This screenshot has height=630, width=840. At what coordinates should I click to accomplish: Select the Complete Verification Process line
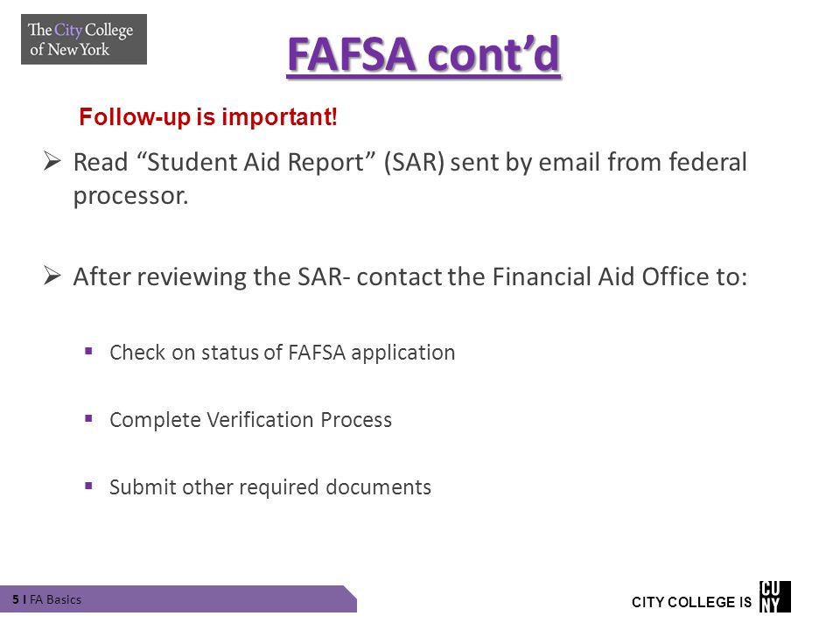pos(251,419)
